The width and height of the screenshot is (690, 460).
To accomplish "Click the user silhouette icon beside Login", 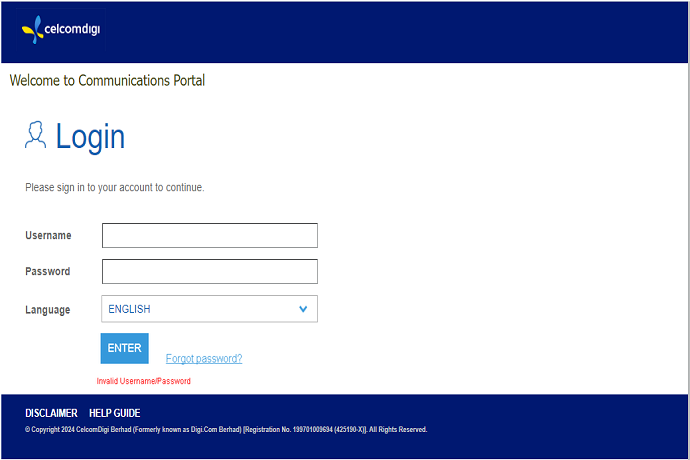I will click(x=35, y=135).
